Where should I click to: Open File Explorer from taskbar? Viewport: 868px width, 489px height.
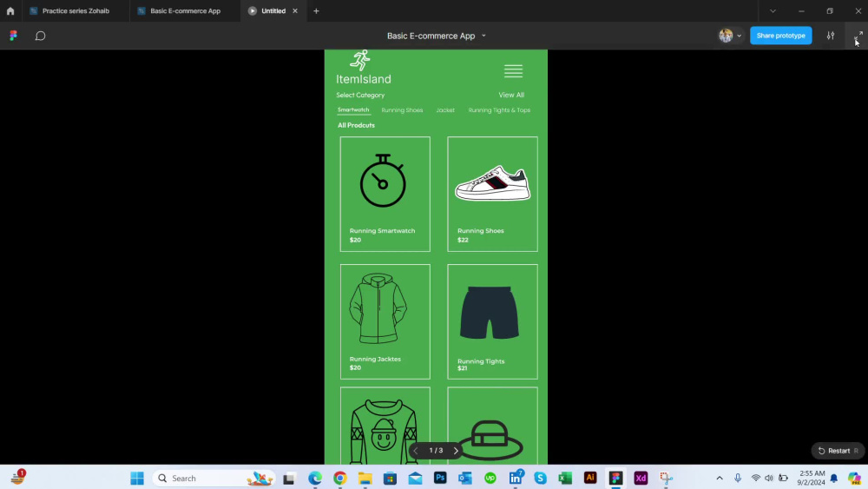365,478
